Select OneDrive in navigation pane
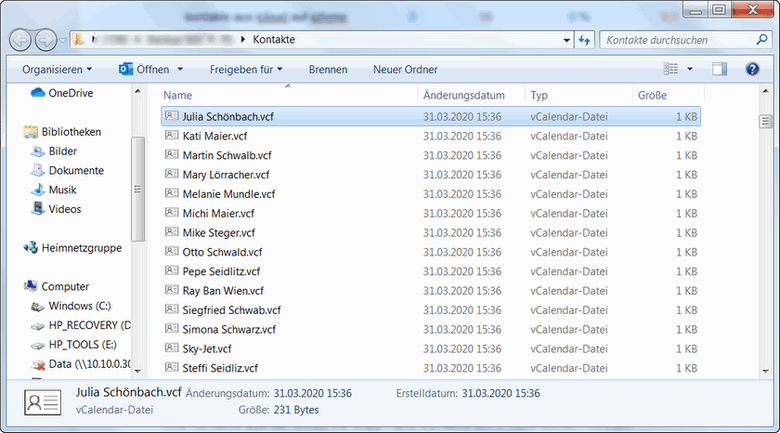 62,93
